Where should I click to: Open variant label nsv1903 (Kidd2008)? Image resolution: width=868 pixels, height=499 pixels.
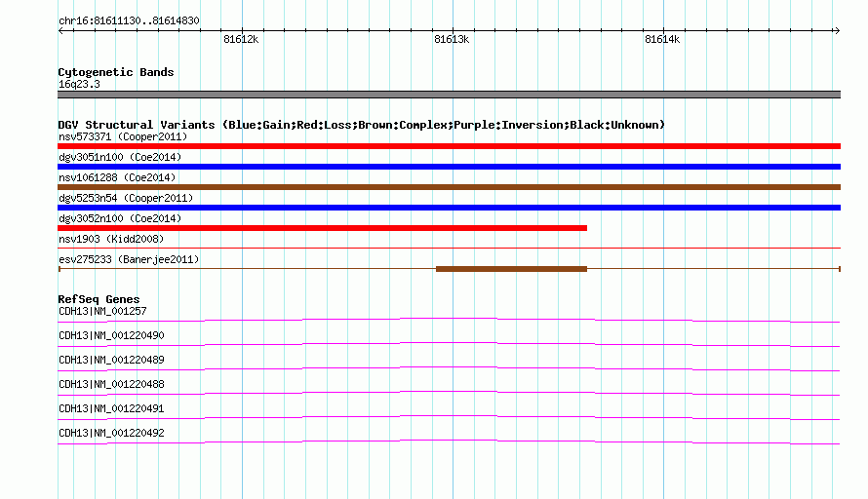coord(111,239)
